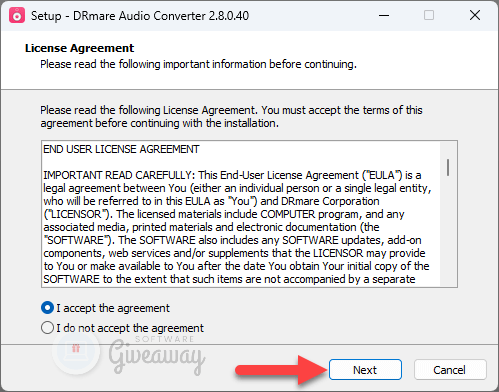499x392 pixels.
Task: Click the IMPORTANT READ CAREFULLY line in license
Action: pos(232,175)
